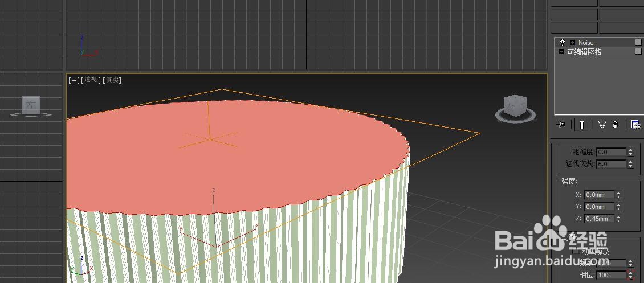Expand the 可编辑网格 stack entry
The width and height of the screenshot is (644, 283).
561,52
